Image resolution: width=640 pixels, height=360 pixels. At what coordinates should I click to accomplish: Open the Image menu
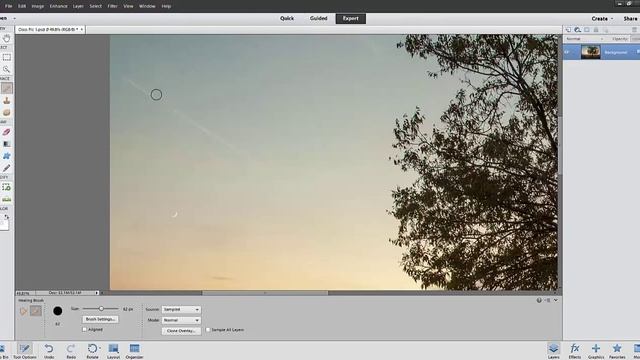tap(38, 6)
